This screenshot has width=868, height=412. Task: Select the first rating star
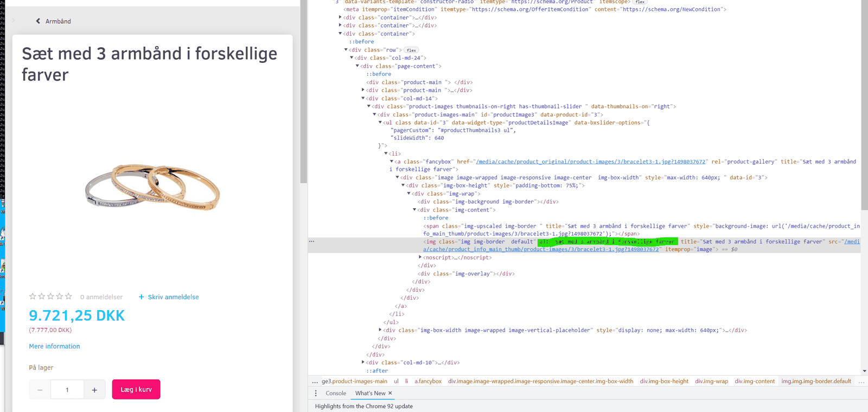click(33, 297)
